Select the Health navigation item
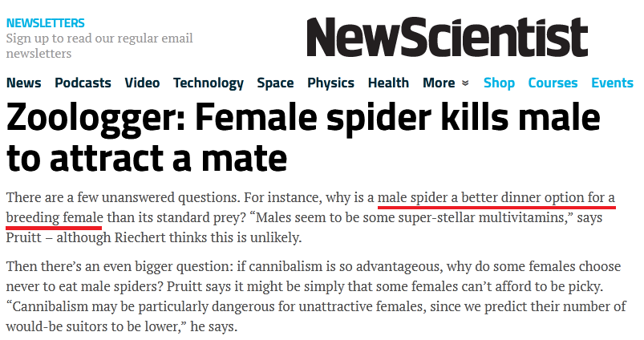The height and width of the screenshot is (340, 644). (x=388, y=83)
